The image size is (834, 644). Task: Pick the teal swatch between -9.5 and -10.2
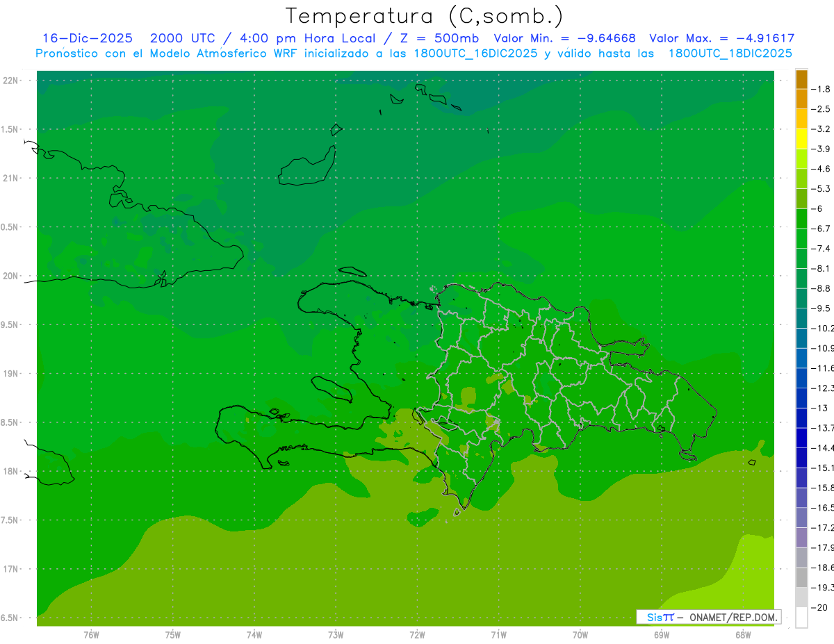(x=801, y=318)
